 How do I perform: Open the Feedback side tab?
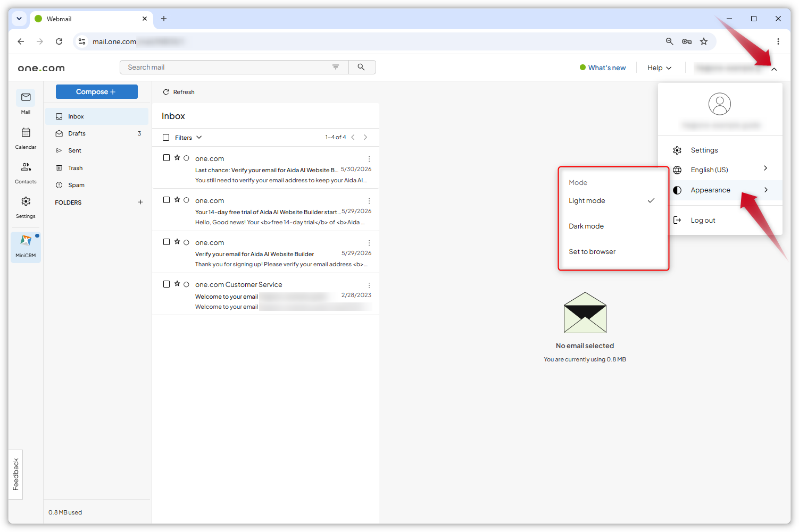(15, 474)
